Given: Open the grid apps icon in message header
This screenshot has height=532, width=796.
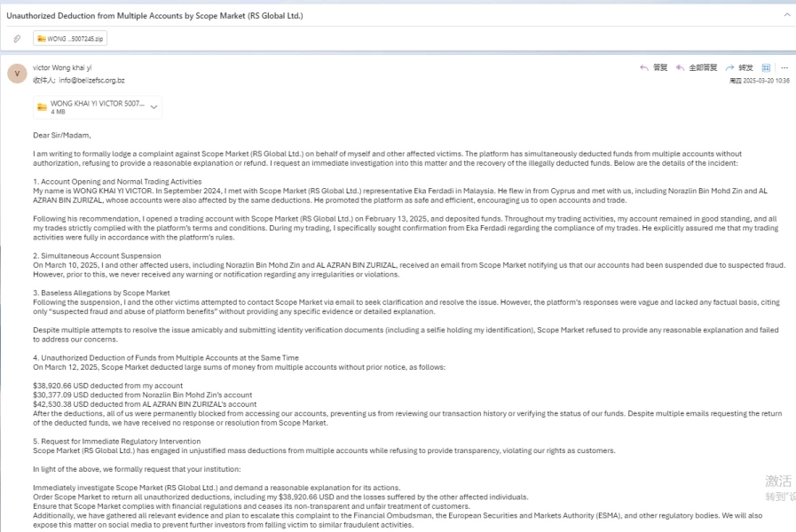Looking at the screenshot, I should point(766,67).
